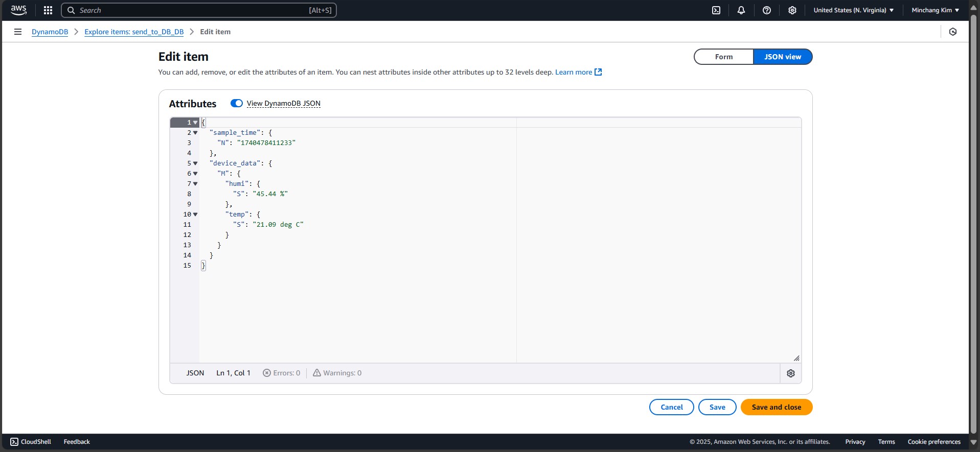
Task: Click the Cancel button
Action: [672, 407]
